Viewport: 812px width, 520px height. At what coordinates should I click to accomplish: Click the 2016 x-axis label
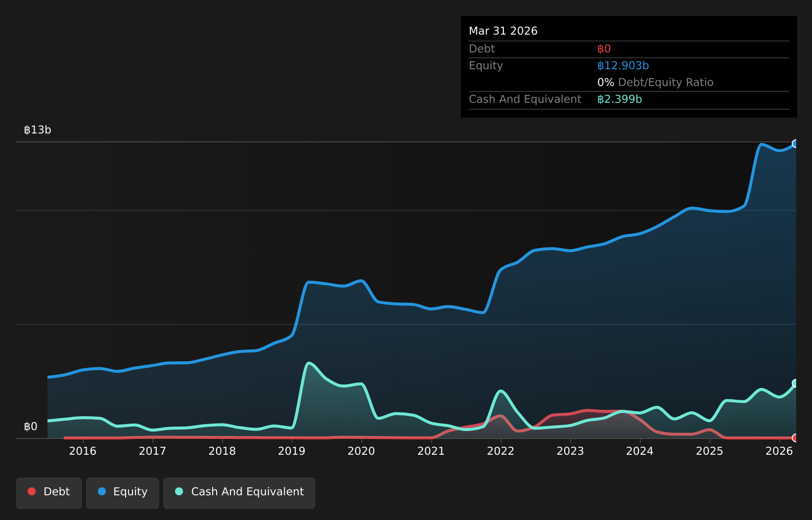click(x=83, y=451)
